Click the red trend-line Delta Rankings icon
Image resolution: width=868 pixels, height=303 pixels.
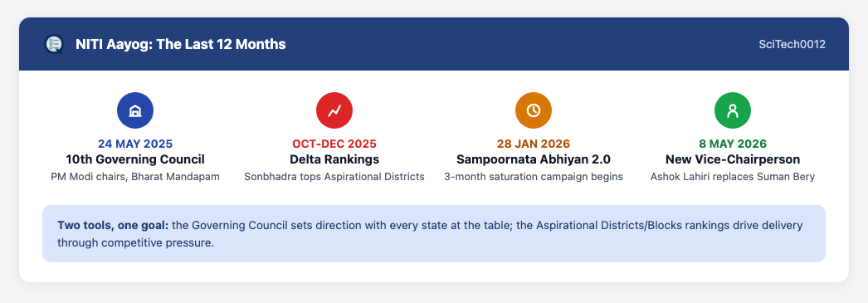pyautogui.click(x=334, y=110)
